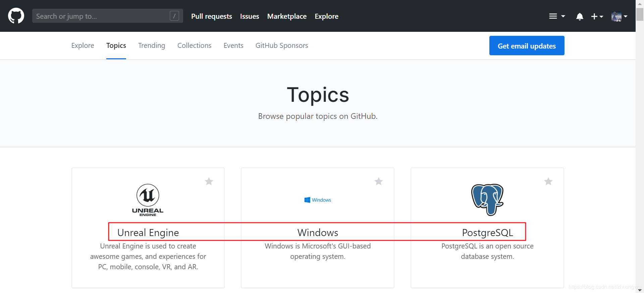Focus the Search or jump to field
The height and width of the screenshot is (293, 644).
(107, 16)
